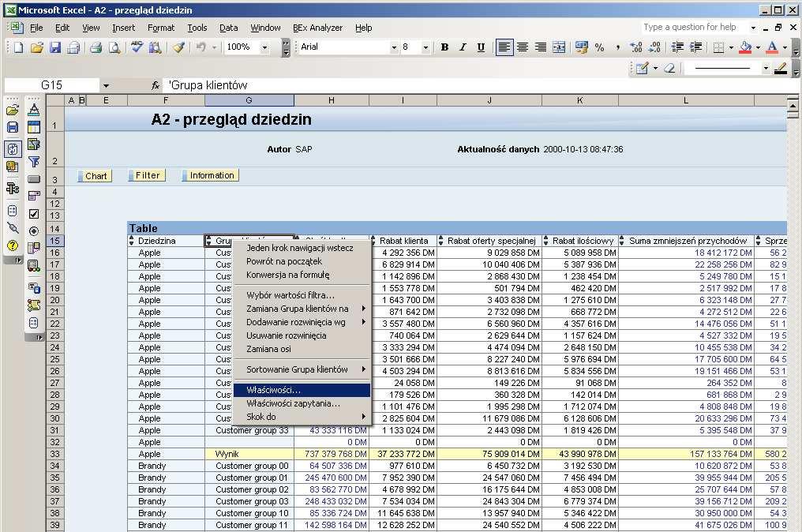This screenshot has width=802, height=532.
Task: Click the Format Painter brush icon
Action: tap(178, 47)
